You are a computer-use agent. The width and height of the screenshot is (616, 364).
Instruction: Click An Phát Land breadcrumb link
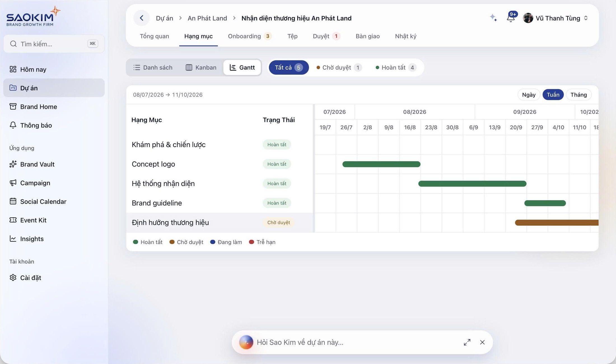click(x=207, y=18)
